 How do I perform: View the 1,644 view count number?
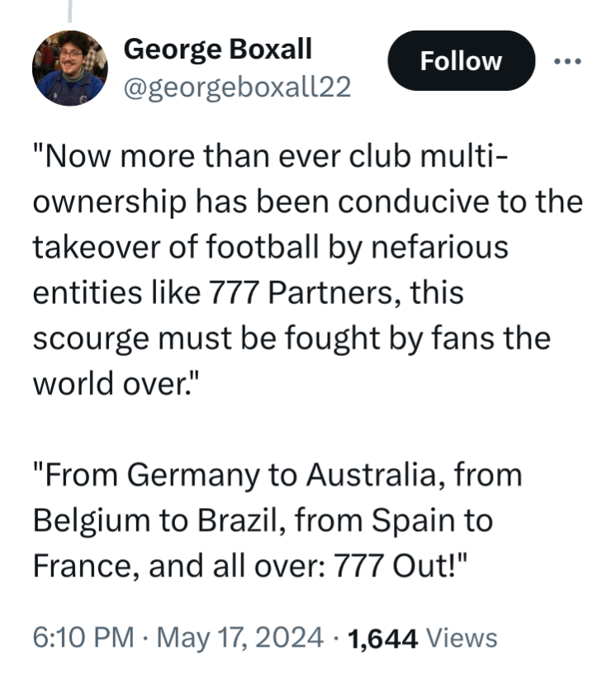[x=382, y=638]
